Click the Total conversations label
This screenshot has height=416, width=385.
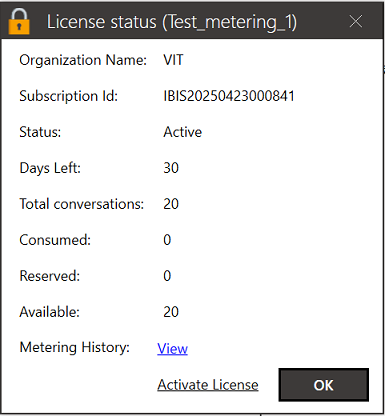pyautogui.click(x=82, y=204)
